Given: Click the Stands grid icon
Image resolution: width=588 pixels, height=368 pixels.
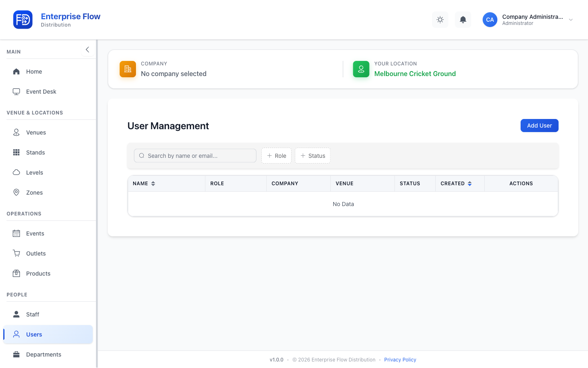Looking at the screenshot, I should tap(16, 153).
